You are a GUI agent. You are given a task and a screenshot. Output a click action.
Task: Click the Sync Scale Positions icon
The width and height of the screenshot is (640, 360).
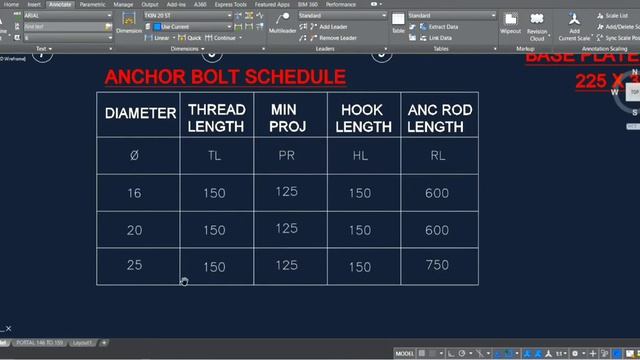(600, 38)
